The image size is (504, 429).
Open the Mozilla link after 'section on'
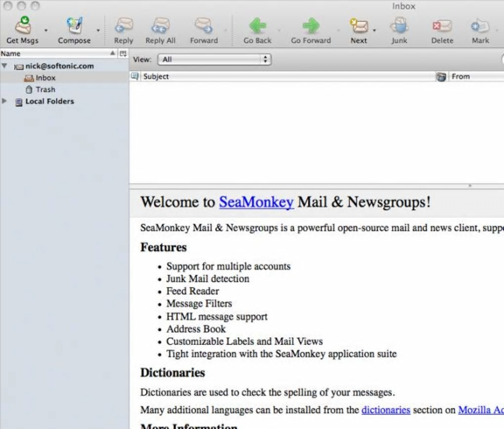(481, 410)
